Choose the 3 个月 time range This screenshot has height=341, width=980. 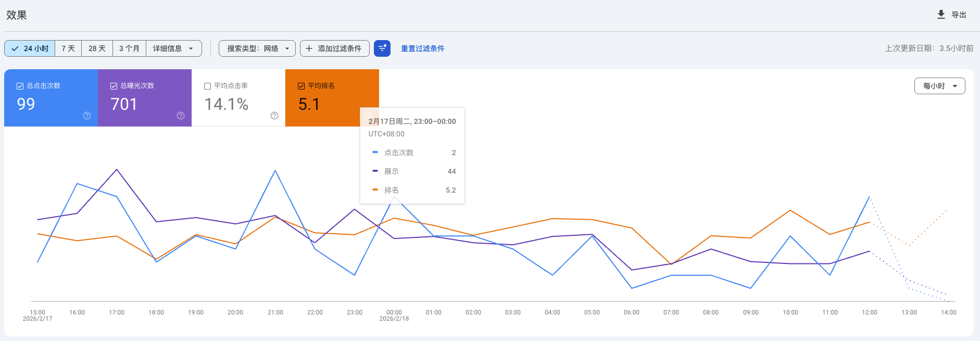[x=129, y=48]
